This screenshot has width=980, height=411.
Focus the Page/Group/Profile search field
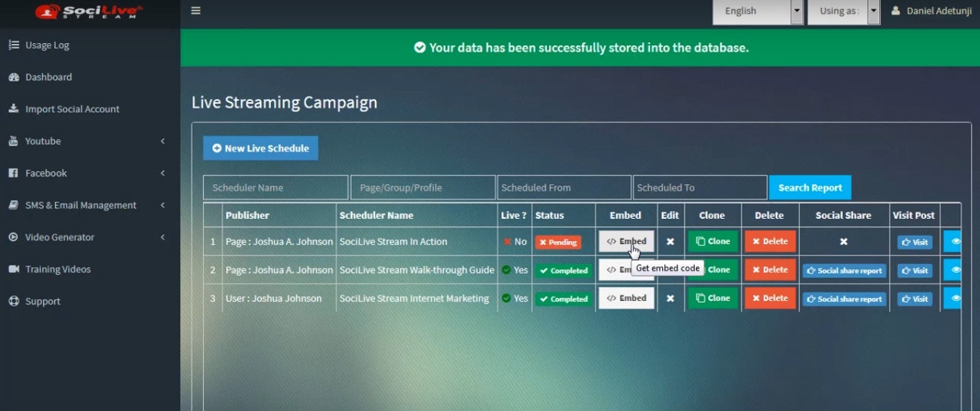(423, 187)
